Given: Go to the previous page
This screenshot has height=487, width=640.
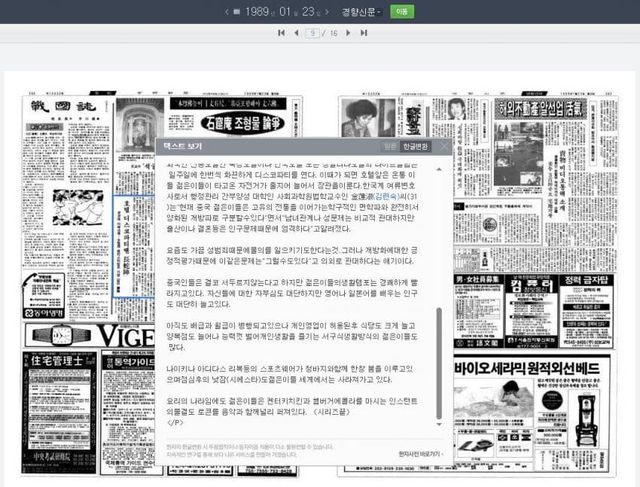Looking at the screenshot, I should pos(295,33).
